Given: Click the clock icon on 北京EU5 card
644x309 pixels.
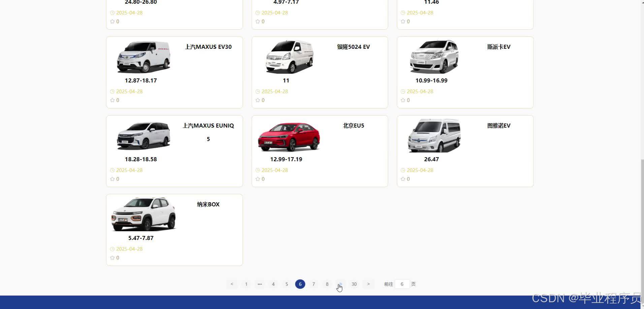Looking at the screenshot, I should click(258, 170).
